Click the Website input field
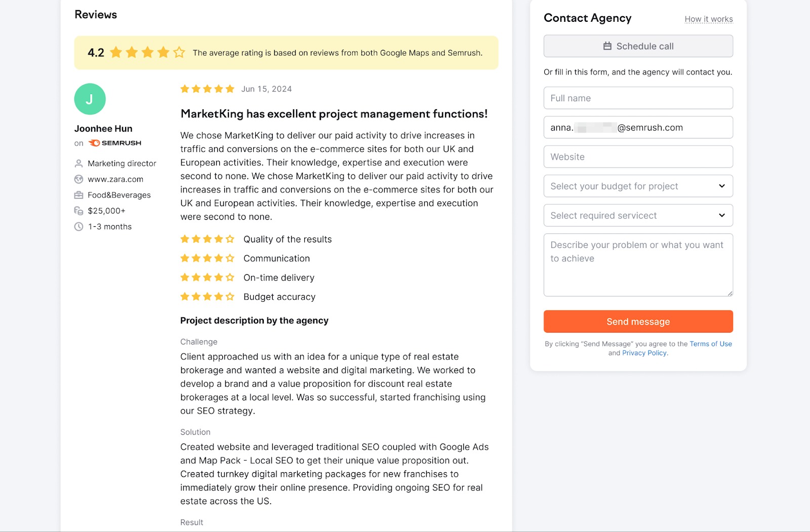This screenshot has width=810, height=532. (637, 156)
